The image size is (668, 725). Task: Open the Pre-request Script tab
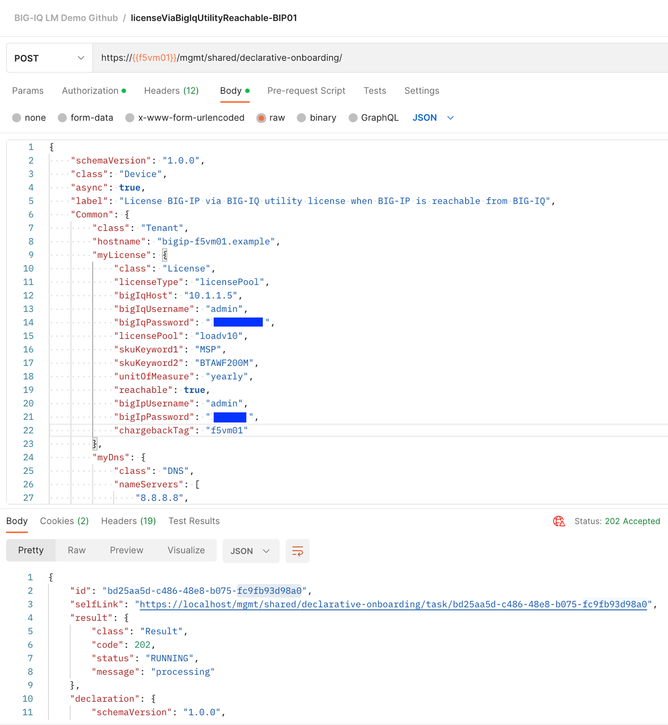[x=306, y=91]
